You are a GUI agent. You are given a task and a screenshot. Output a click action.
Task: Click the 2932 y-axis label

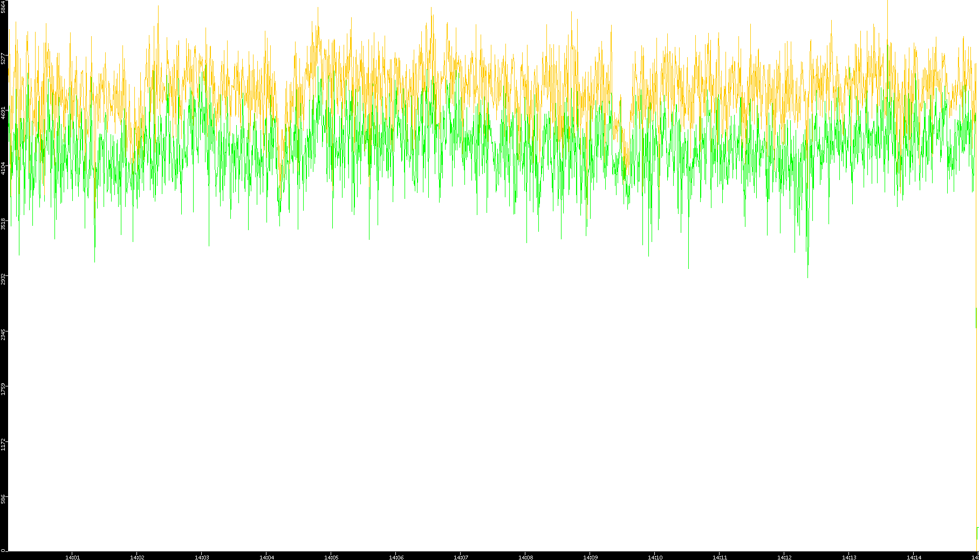[x=4, y=279]
